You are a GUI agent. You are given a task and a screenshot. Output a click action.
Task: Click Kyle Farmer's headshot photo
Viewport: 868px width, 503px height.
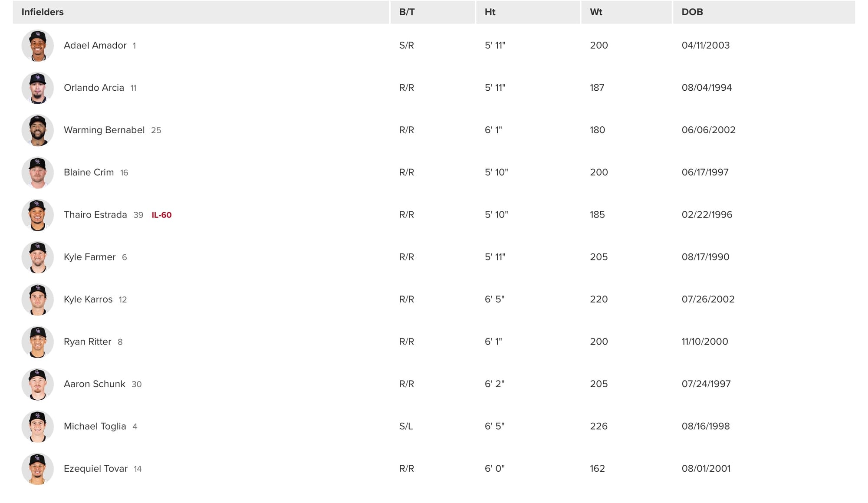[x=38, y=257]
